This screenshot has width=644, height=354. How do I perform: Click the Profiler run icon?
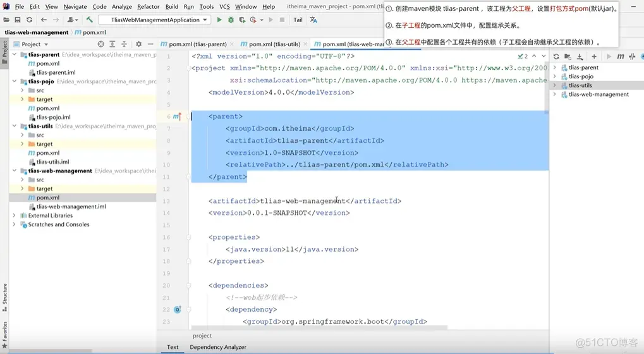point(253,20)
